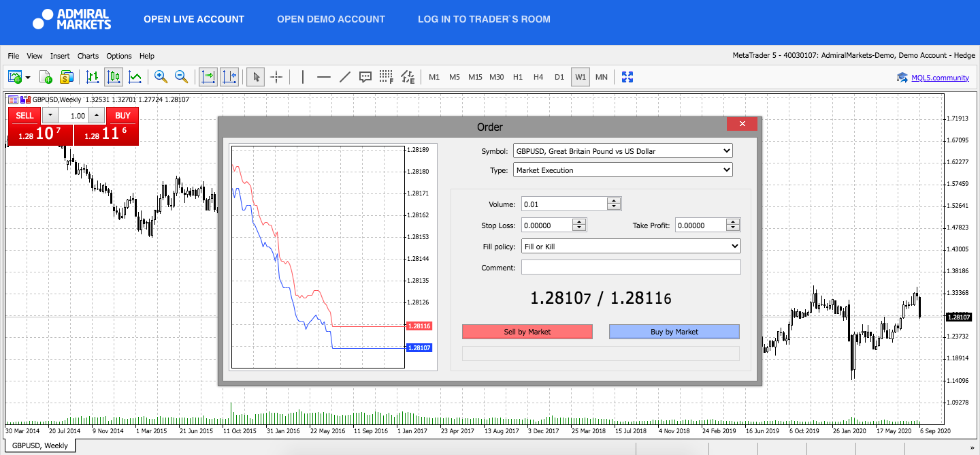980x455 pixels.
Task: Click the Comment text field
Action: 631,267
